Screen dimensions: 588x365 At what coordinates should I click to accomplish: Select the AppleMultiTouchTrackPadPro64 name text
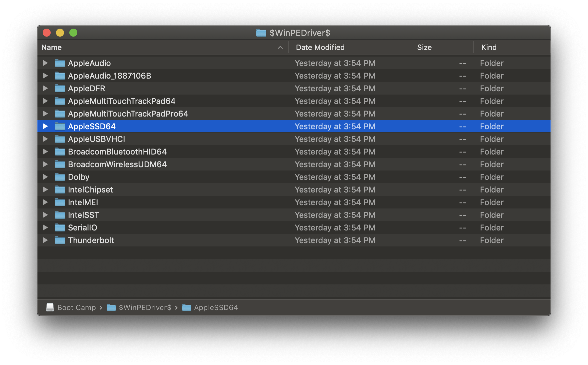coord(128,114)
